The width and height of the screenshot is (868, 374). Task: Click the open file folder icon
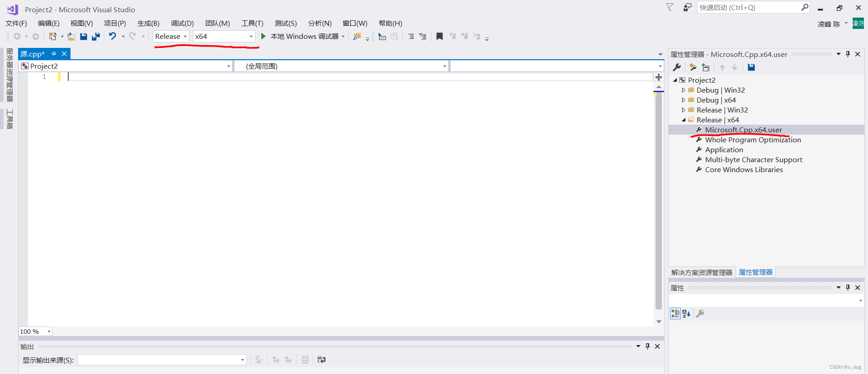coord(71,37)
